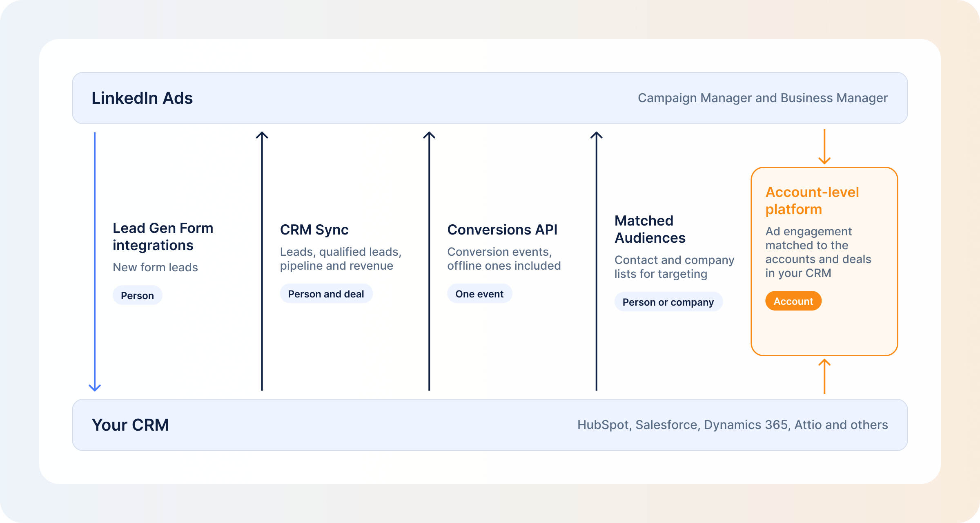980x523 pixels.
Task: Select the 'Conversions API' title
Action: click(502, 230)
